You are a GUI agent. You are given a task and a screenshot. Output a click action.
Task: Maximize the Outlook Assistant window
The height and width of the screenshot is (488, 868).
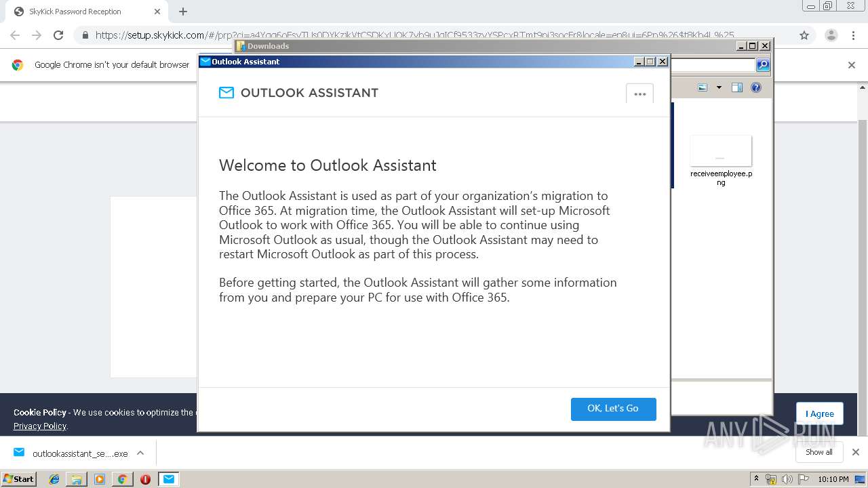tap(650, 62)
